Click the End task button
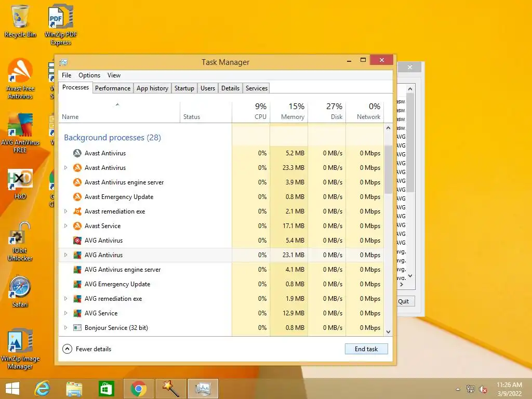Screen dimensions: 532x399 366,349
